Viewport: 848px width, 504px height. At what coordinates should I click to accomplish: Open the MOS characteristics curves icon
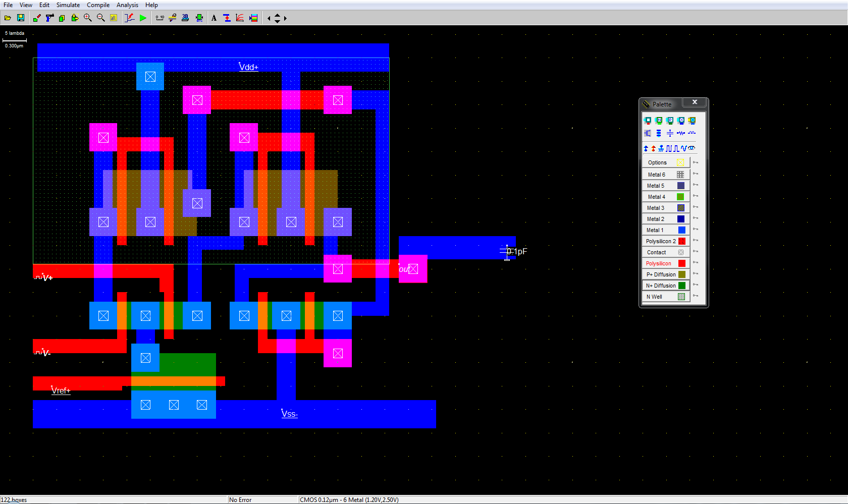[240, 18]
